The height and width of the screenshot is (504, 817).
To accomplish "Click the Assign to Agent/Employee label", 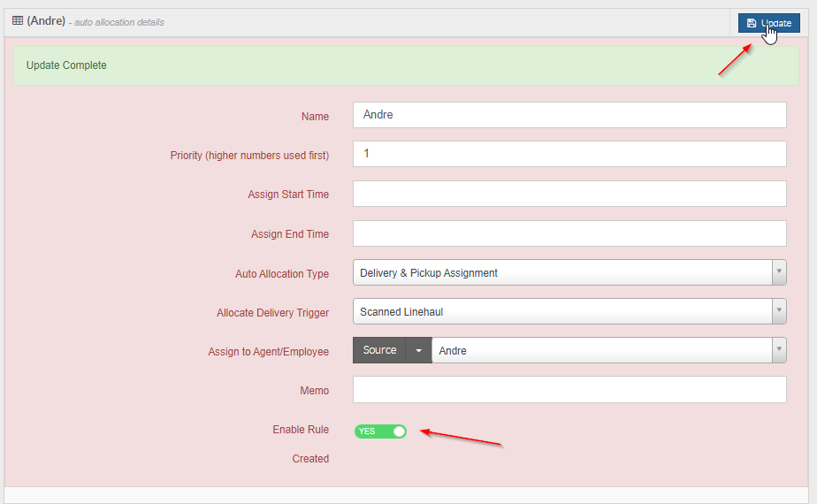I will point(268,352).
